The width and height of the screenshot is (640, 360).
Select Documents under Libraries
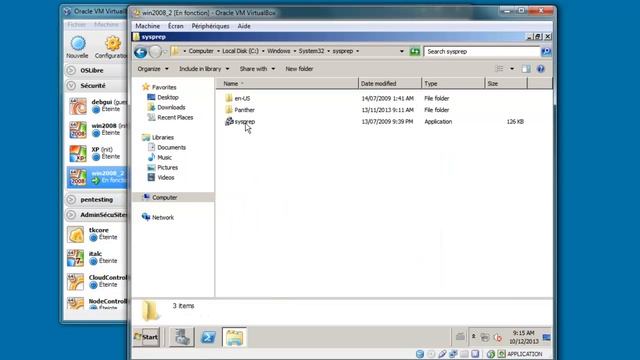point(167,147)
